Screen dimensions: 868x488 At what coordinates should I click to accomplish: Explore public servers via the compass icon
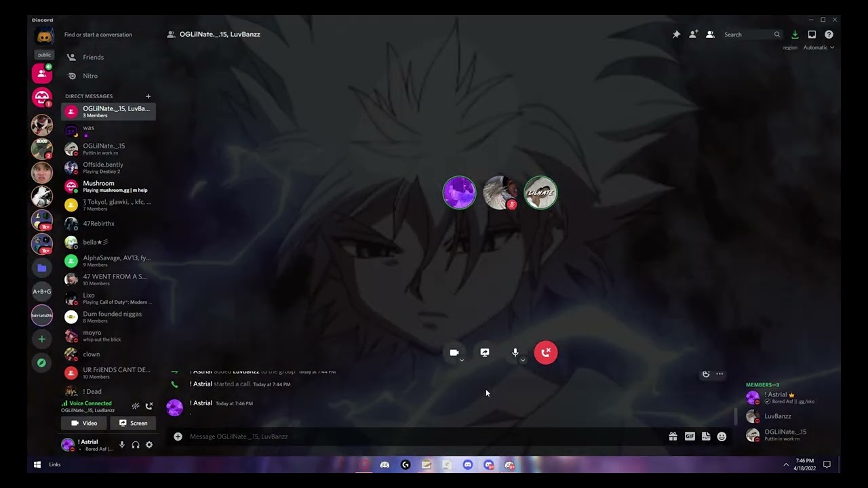41,363
